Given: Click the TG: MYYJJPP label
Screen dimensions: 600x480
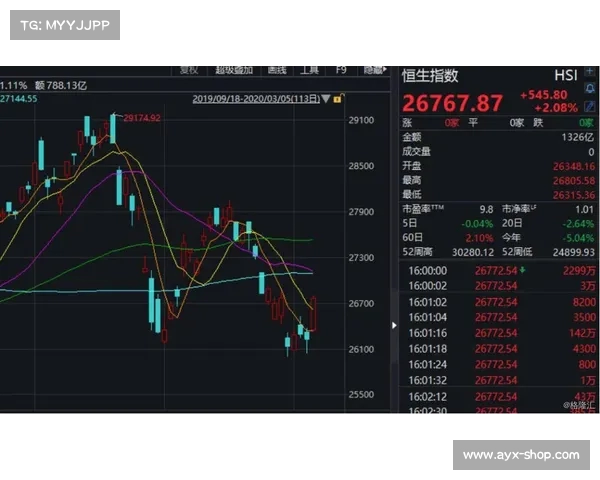Looking at the screenshot, I should 64,25.
